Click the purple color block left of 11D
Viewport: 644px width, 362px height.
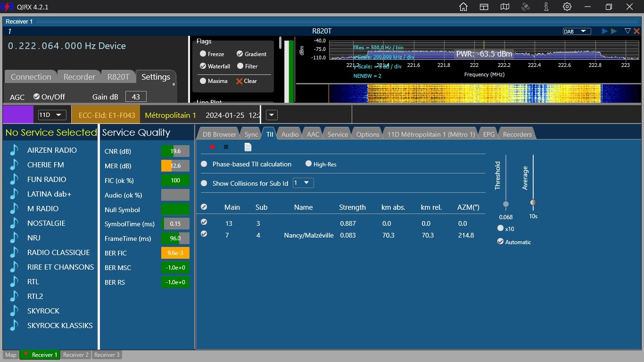pyautogui.click(x=18, y=115)
